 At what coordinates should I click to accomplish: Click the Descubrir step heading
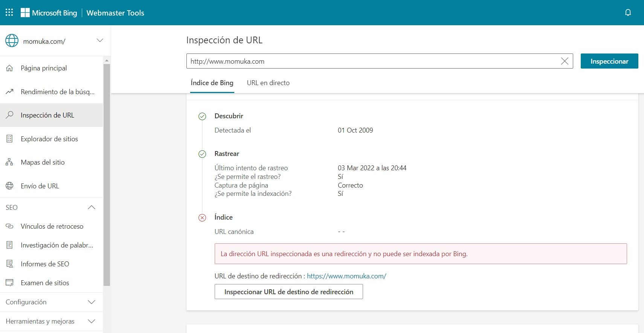point(229,116)
